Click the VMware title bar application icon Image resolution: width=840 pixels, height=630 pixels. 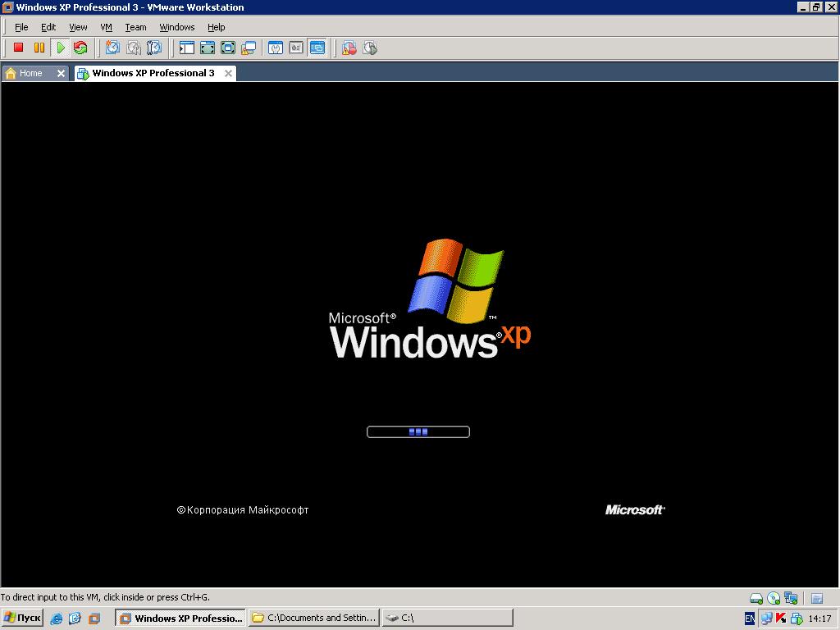7,7
